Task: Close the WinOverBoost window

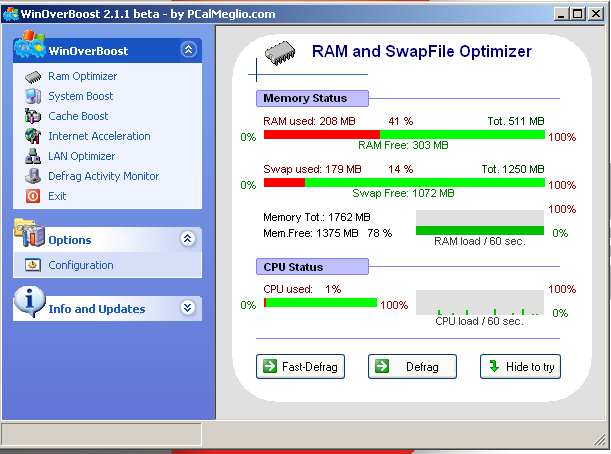Action: click(x=596, y=14)
